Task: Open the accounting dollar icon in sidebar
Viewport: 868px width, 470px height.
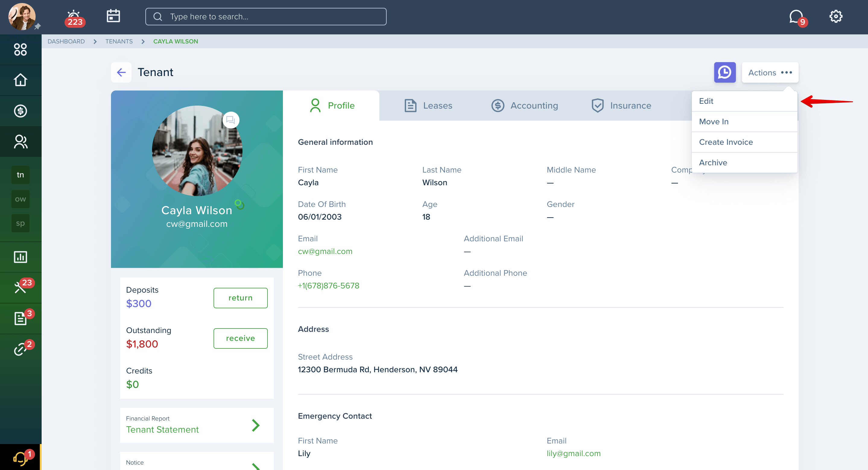Action: click(x=21, y=111)
